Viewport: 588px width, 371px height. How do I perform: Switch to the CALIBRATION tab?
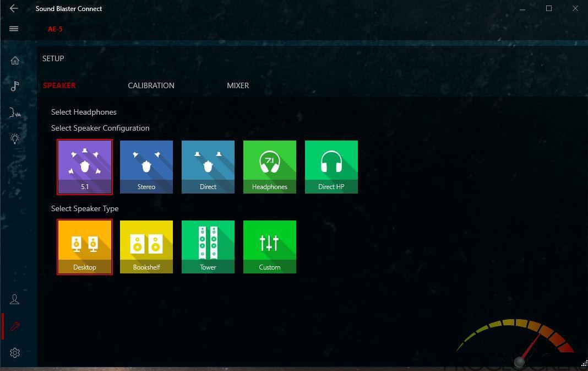(151, 85)
